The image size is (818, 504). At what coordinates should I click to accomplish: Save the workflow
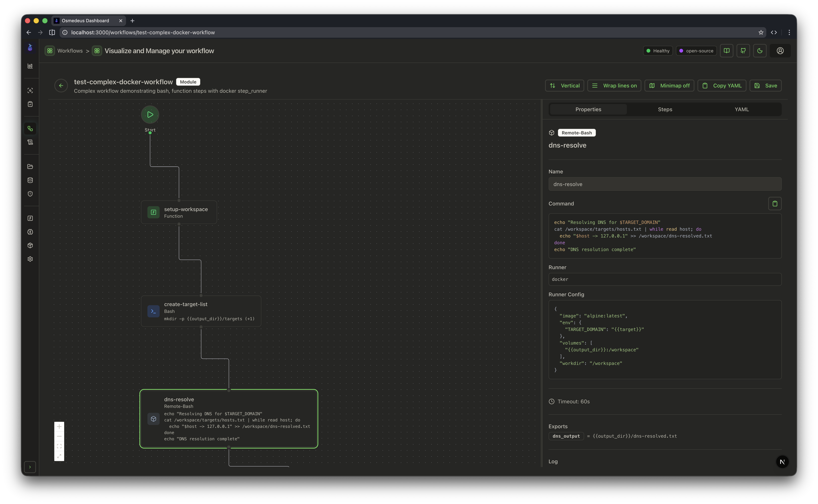click(766, 85)
